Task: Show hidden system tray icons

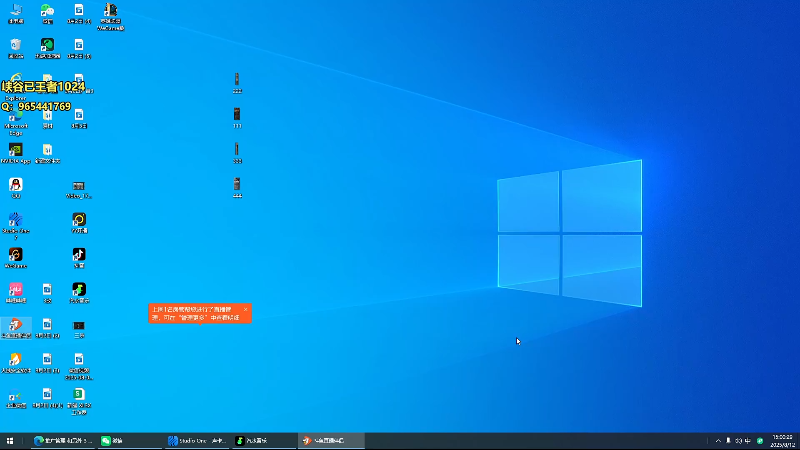Action: tap(718, 441)
